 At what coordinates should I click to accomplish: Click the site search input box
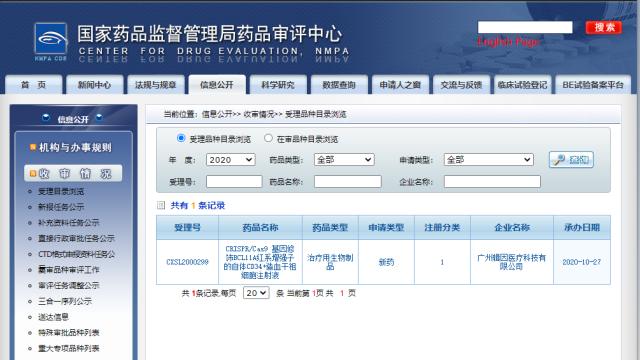pos(525,27)
